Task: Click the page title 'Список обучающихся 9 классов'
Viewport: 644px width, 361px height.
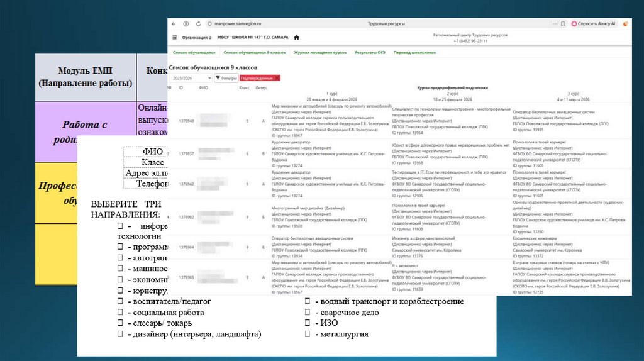Action: pos(213,67)
